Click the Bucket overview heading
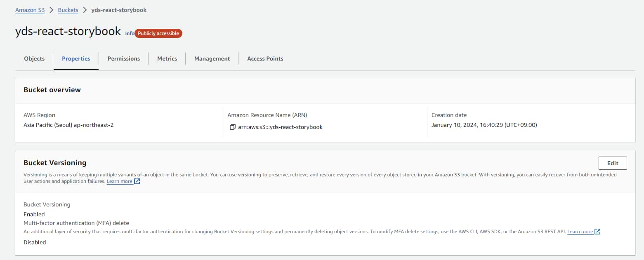Screen dimensions: 644x260 (52, 90)
